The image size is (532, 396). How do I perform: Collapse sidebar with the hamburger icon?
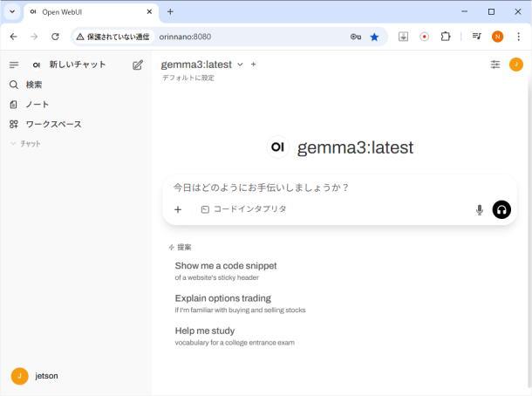pyautogui.click(x=14, y=65)
